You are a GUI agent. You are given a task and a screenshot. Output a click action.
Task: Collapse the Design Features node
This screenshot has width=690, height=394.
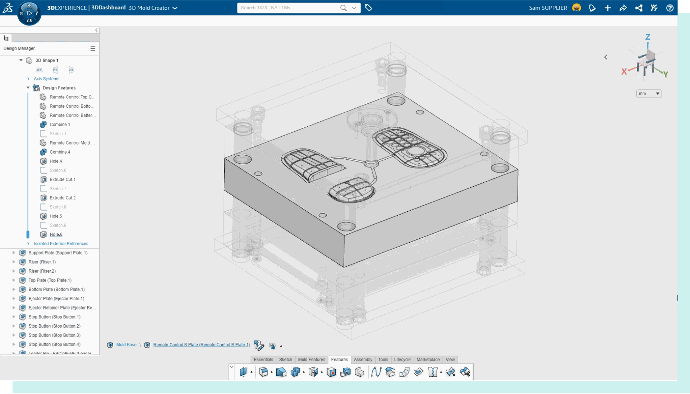point(28,88)
